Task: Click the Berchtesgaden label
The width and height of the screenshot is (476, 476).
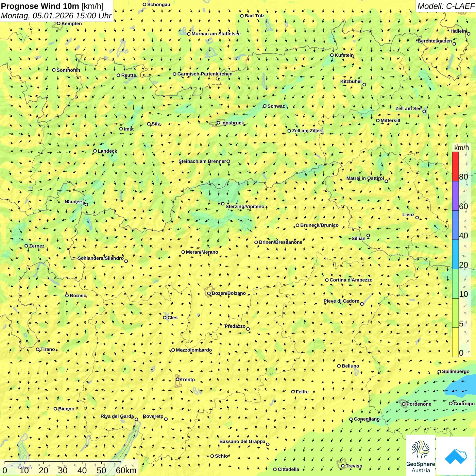Action: (435, 41)
